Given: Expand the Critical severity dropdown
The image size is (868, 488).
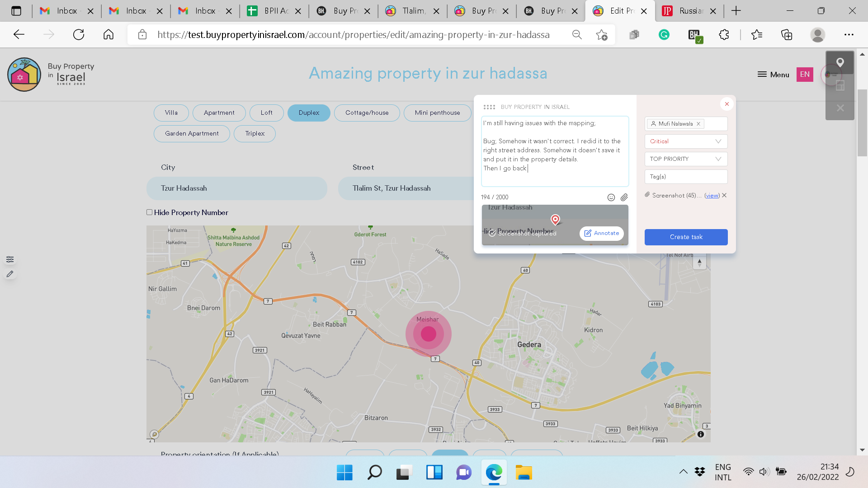Looking at the screenshot, I should click(x=685, y=141).
